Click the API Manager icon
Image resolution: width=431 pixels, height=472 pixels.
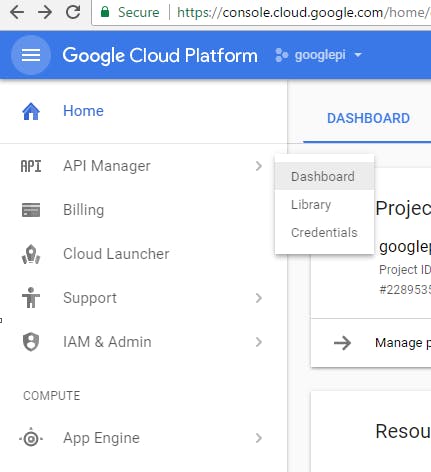coord(31,166)
